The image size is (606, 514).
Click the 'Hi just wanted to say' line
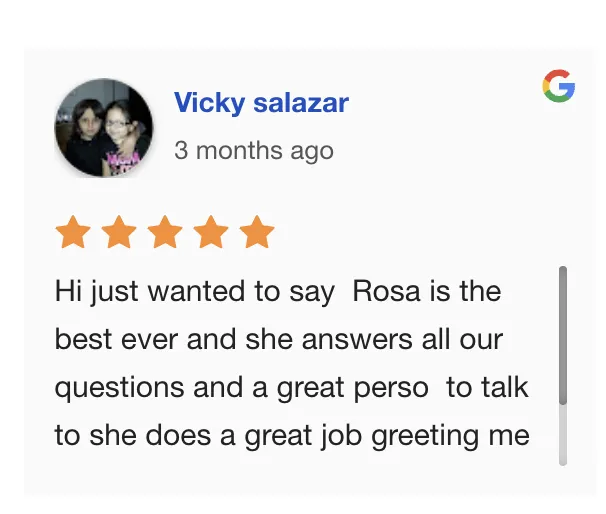(x=195, y=292)
